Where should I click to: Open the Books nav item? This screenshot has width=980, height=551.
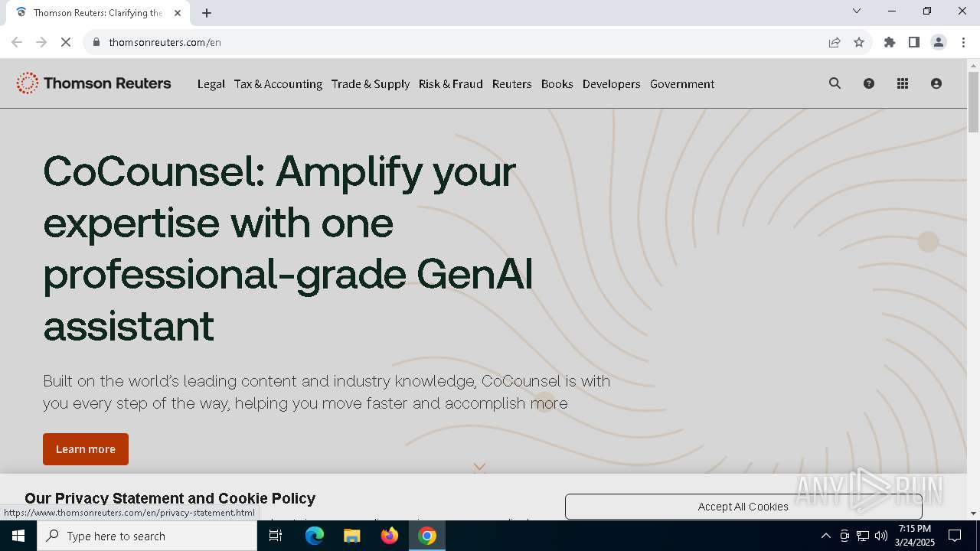click(557, 84)
